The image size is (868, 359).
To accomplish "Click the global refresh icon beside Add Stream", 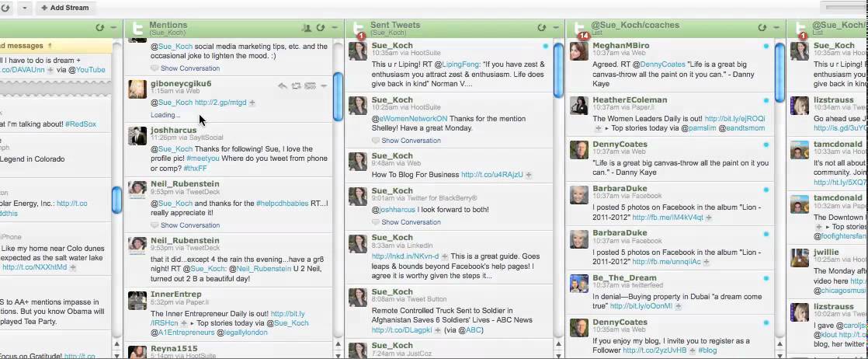I will tap(5, 8).
